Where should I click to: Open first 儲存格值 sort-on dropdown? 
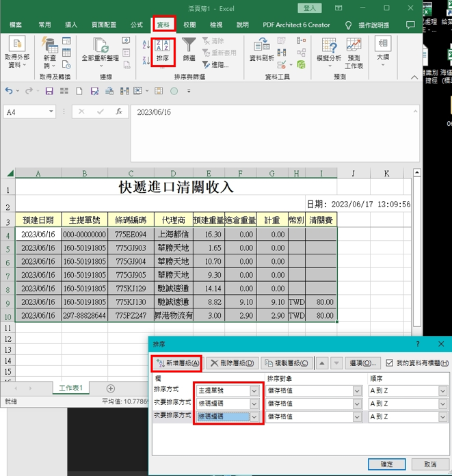pyautogui.click(x=356, y=391)
